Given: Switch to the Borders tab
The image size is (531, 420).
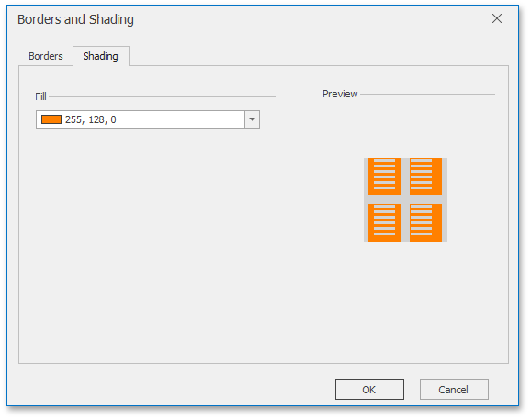Looking at the screenshot, I should tap(46, 56).
